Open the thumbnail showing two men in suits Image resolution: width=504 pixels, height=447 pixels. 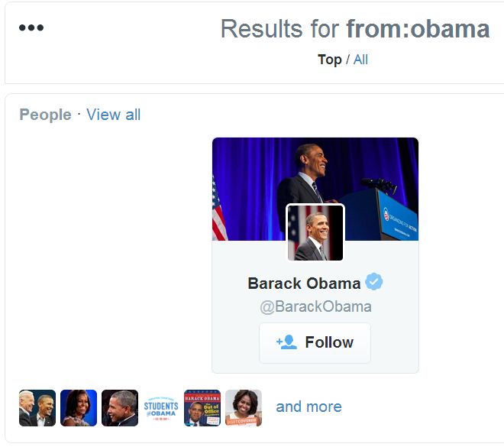37,408
